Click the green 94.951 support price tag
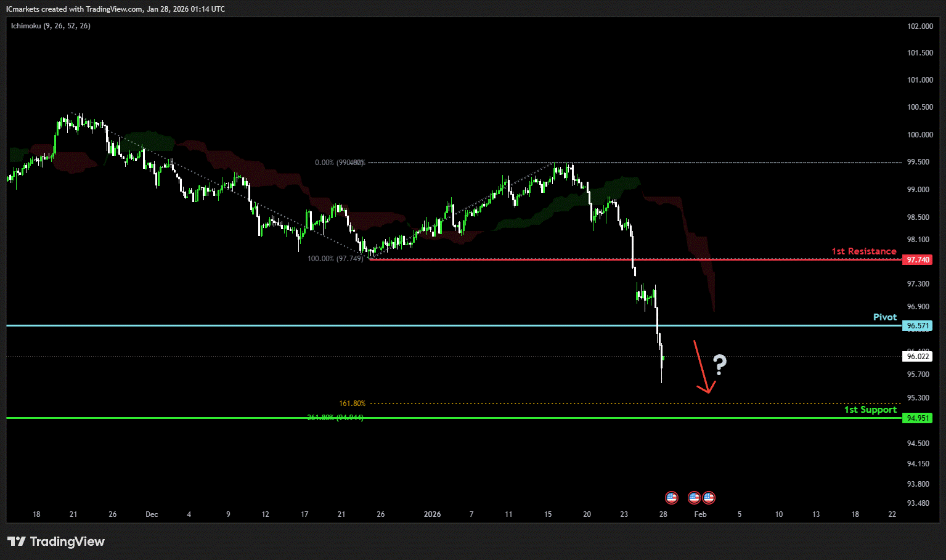 pos(917,418)
